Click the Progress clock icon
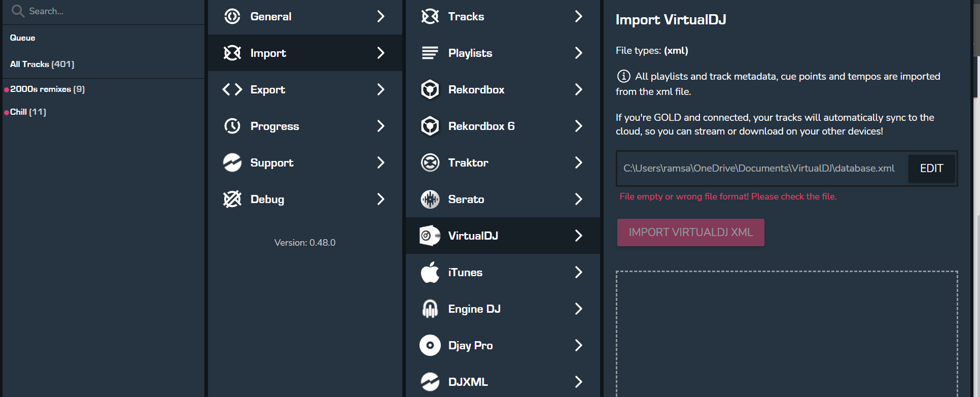980x397 pixels. coord(232,126)
